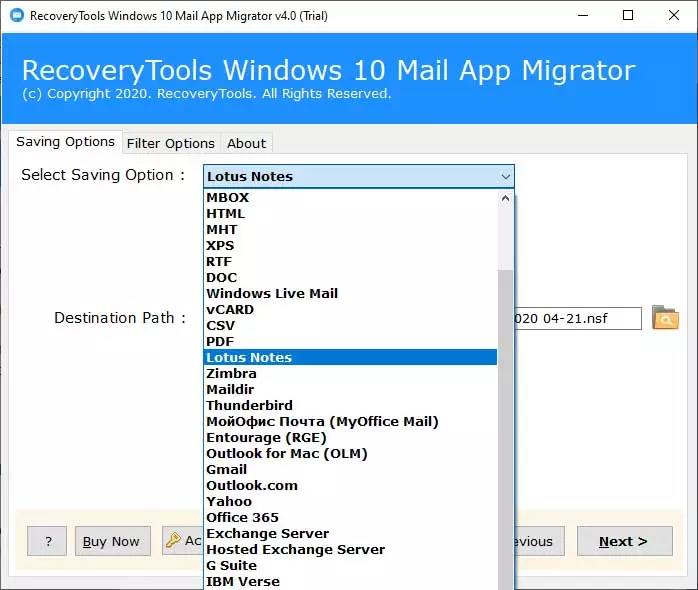
Task: Choose Thunderbird from the list
Action: [x=248, y=406]
